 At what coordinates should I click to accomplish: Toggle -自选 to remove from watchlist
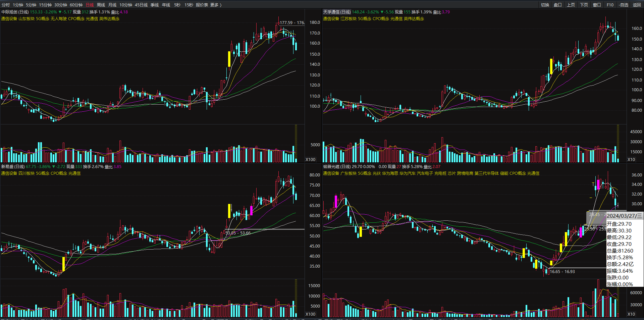[624, 5]
